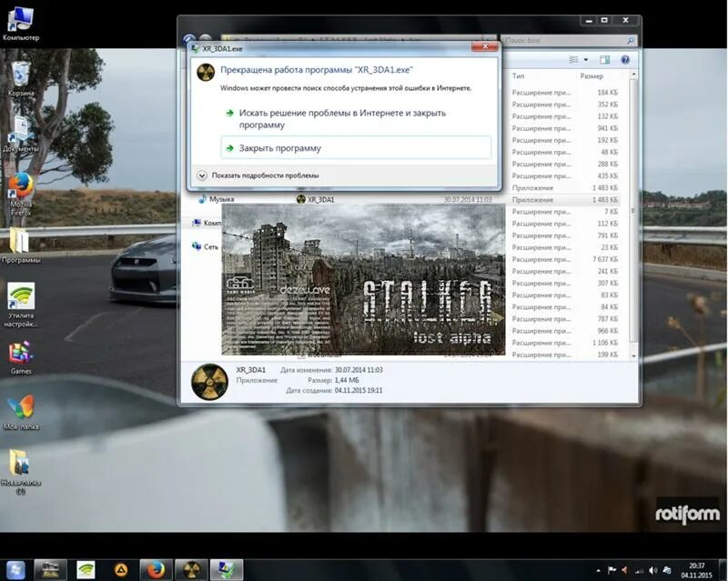Viewport: 728px width, 581px height.
Task: Click creation date 04.11.2015 19:11
Action: (359, 390)
